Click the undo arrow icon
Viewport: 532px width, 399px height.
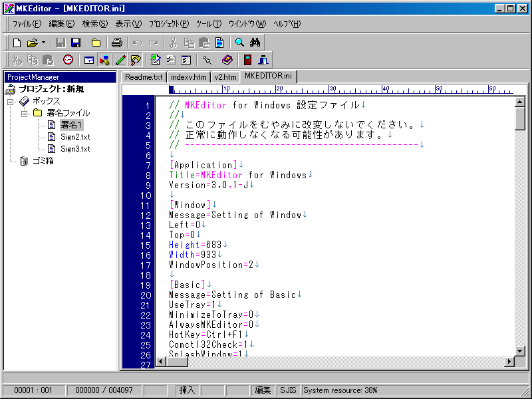(137, 43)
